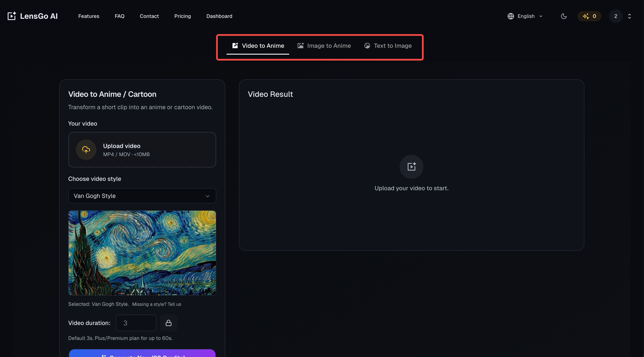Viewport: 644px width, 357px height.
Task: Click Missing a style? Tell us link
Action: click(x=156, y=304)
